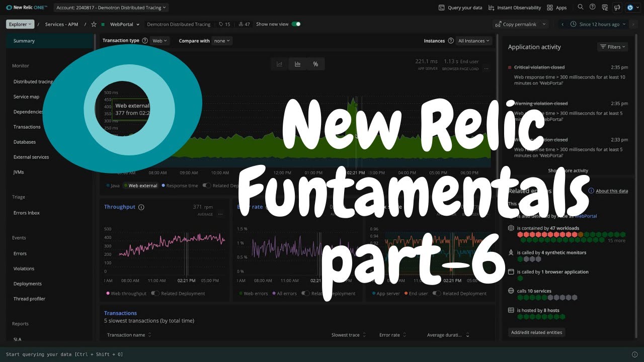Open the Transactions section link
The height and width of the screenshot is (362, 644).
[120, 313]
